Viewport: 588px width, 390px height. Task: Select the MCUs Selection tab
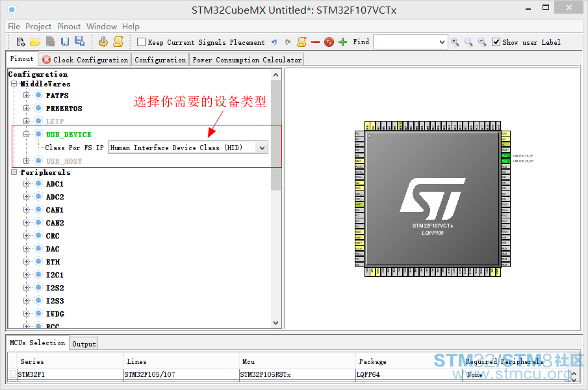pyautogui.click(x=37, y=343)
